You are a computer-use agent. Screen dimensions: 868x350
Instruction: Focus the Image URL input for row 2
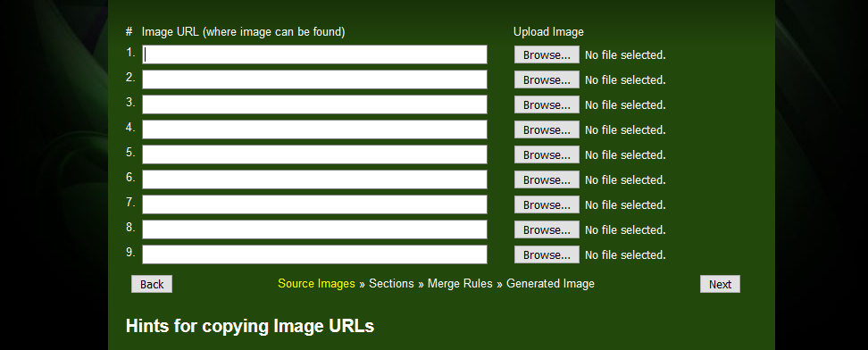pos(314,79)
